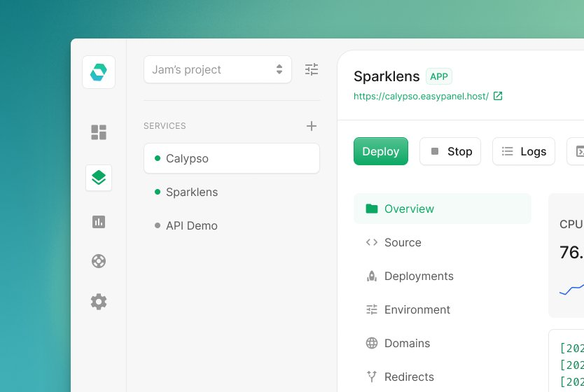The height and width of the screenshot is (392, 584).
Task: Open external link icon beside the URL
Action: (x=498, y=96)
